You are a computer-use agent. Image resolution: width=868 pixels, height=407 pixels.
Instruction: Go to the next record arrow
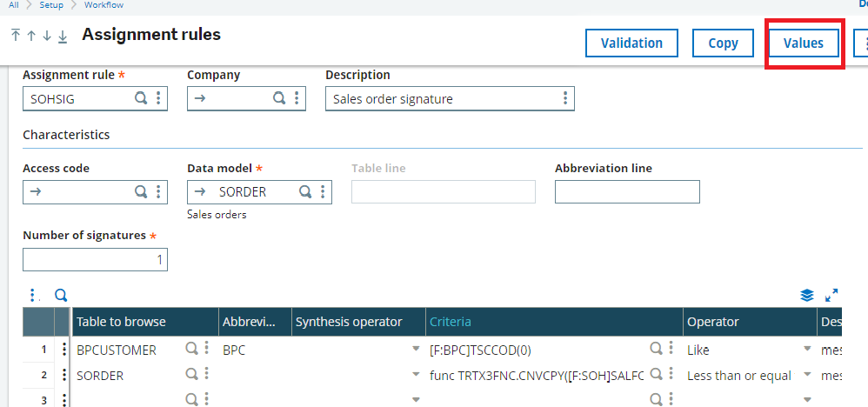coord(46,36)
